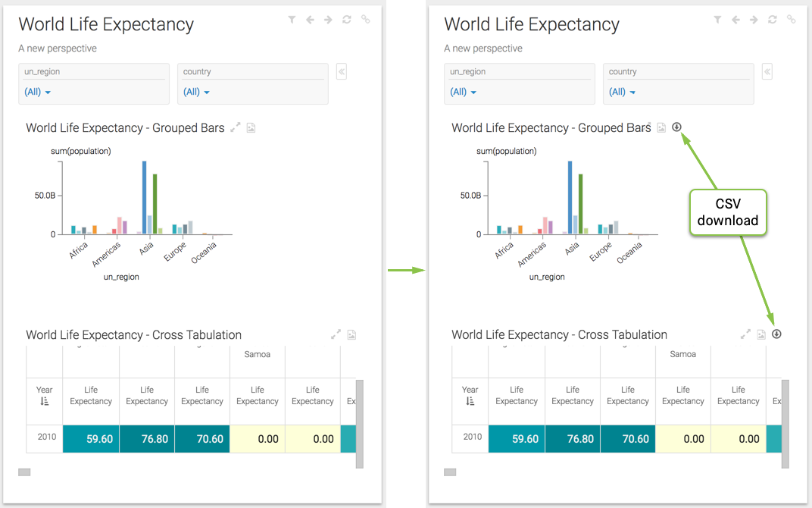Collapse filter panel with double chevron, left dashboard

coord(342,72)
